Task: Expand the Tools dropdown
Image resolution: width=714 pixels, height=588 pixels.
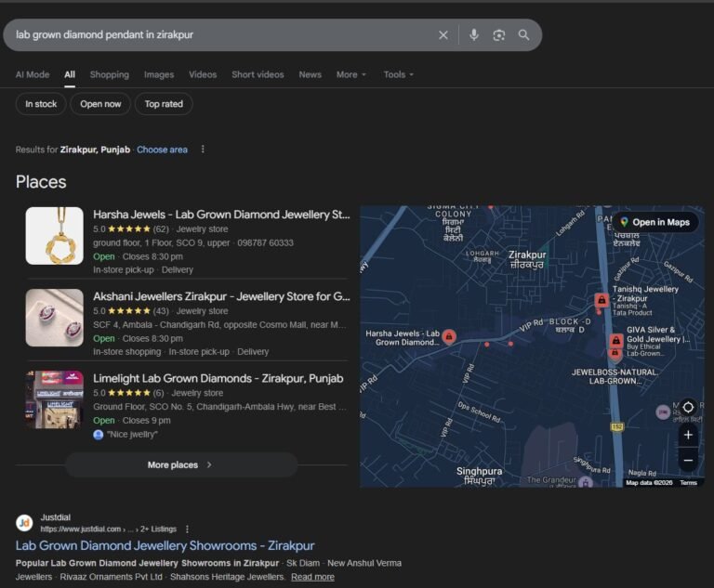Action: (x=399, y=74)
